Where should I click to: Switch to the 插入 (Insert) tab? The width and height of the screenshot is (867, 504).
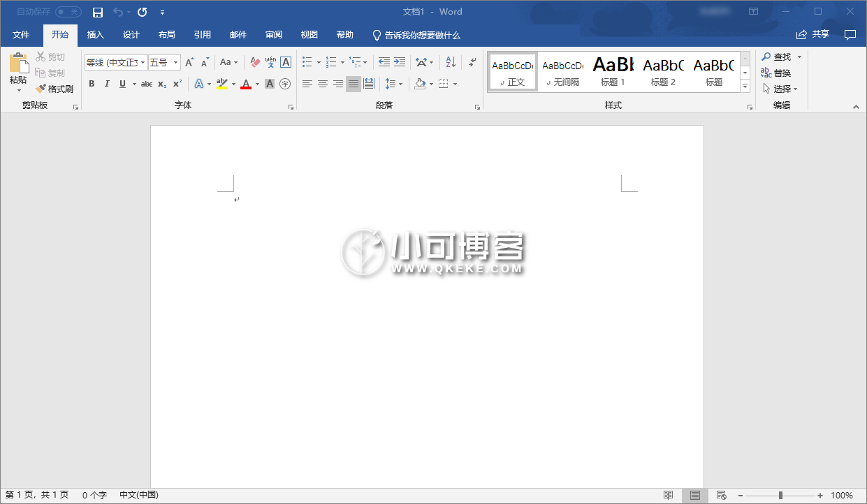pyautogui.click(x=96, y=35)
